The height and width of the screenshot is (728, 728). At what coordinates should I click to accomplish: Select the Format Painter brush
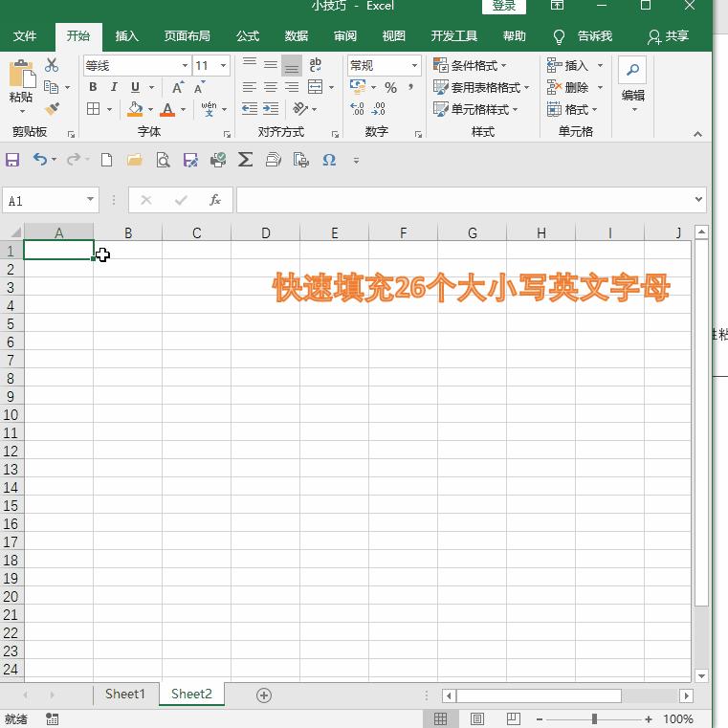[52, 109]
